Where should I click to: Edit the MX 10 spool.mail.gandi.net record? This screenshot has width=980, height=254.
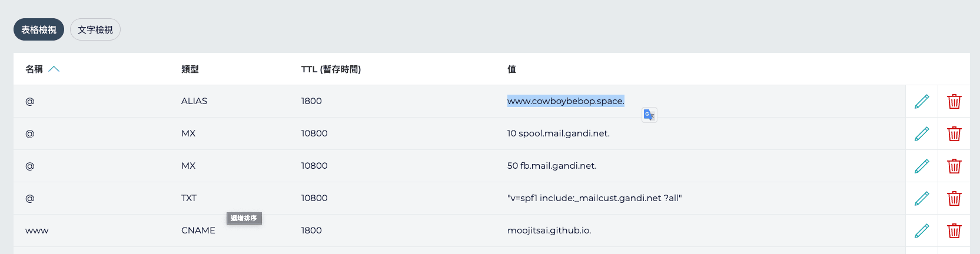click(922, 133)
